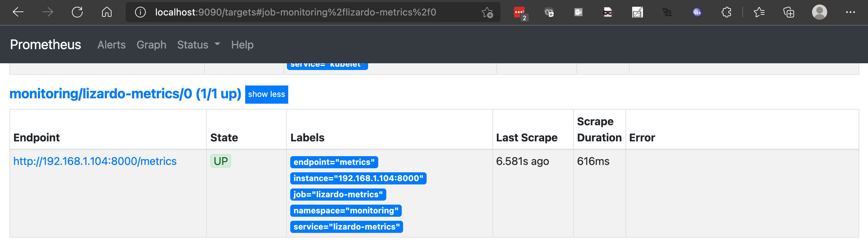Click the 6.581s ago last scrape value
868x243 pixels.
click(522, 161)
